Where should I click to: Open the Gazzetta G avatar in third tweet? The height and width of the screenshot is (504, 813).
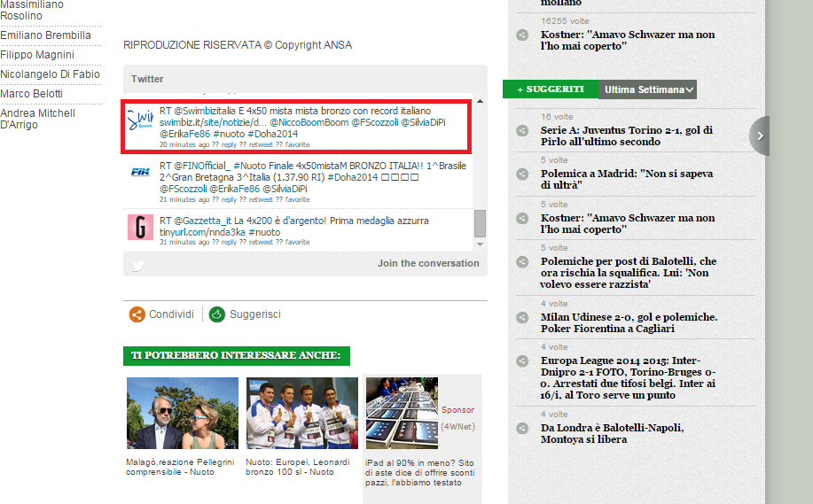(x=140, y=228)
